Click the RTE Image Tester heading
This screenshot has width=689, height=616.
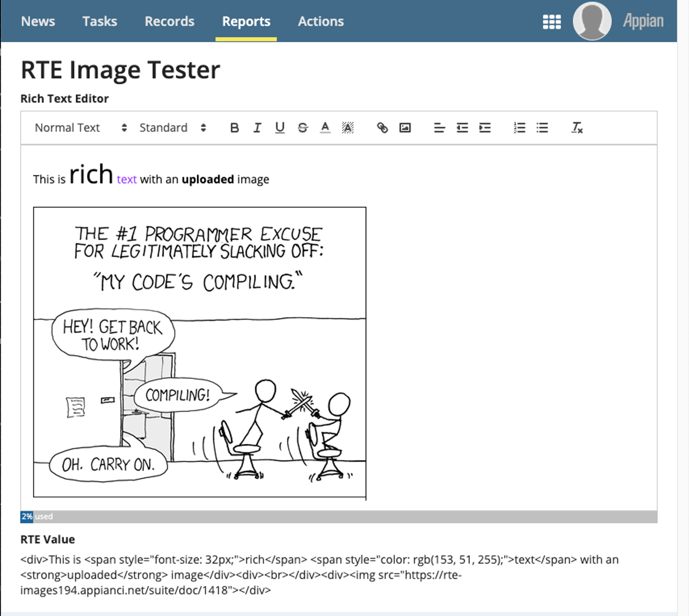point(120,70)
